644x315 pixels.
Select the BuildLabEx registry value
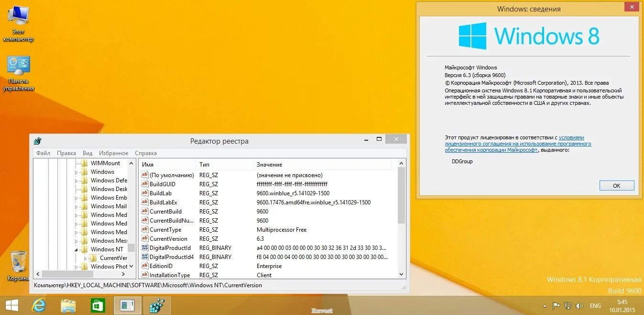coord(166,202)
